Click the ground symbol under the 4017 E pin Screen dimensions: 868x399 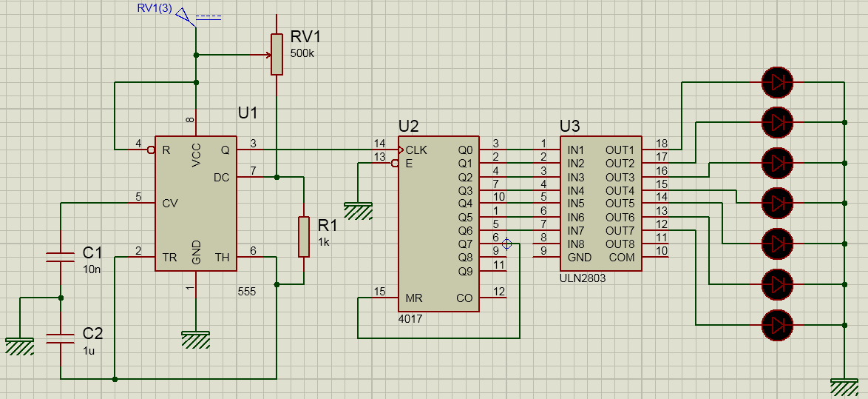tap(358, 212)
